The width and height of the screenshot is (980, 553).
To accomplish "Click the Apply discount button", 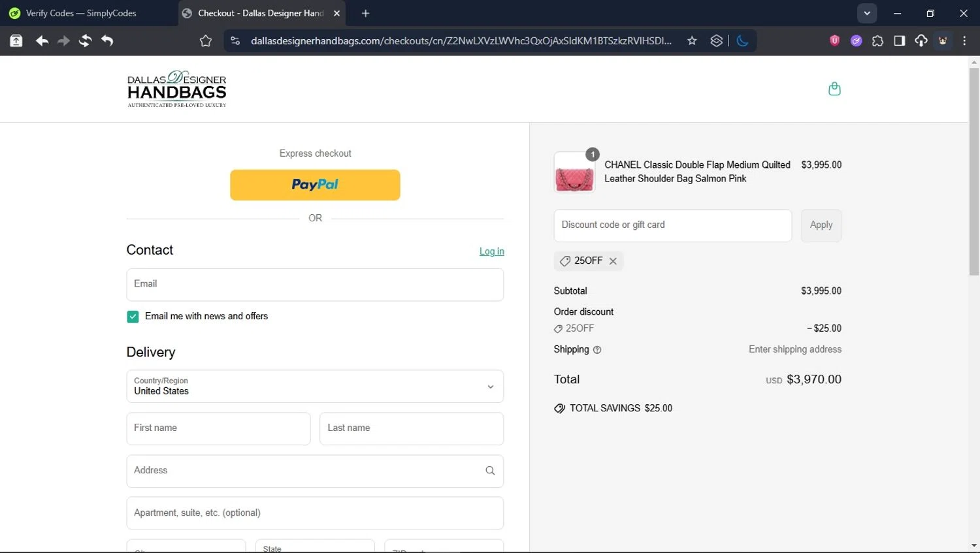I will click(x=821, y=225).
